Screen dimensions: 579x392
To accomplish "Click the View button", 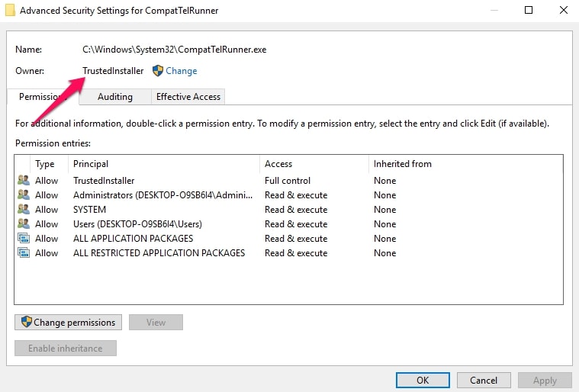I will [156, 323].
